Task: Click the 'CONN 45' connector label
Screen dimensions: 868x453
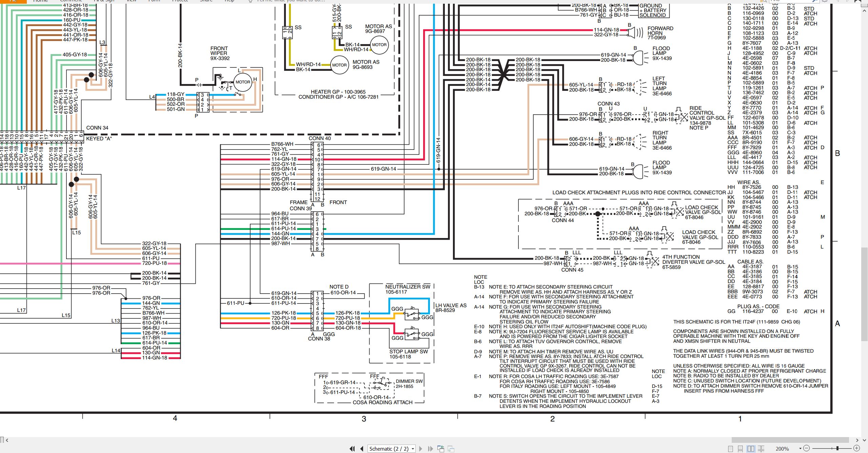Action: 572,270
